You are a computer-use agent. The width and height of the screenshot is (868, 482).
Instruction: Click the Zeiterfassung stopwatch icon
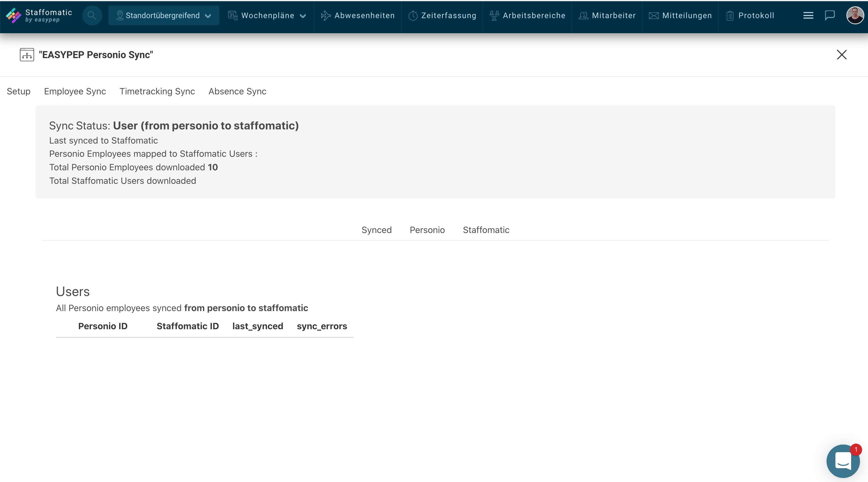click(413, 15)
